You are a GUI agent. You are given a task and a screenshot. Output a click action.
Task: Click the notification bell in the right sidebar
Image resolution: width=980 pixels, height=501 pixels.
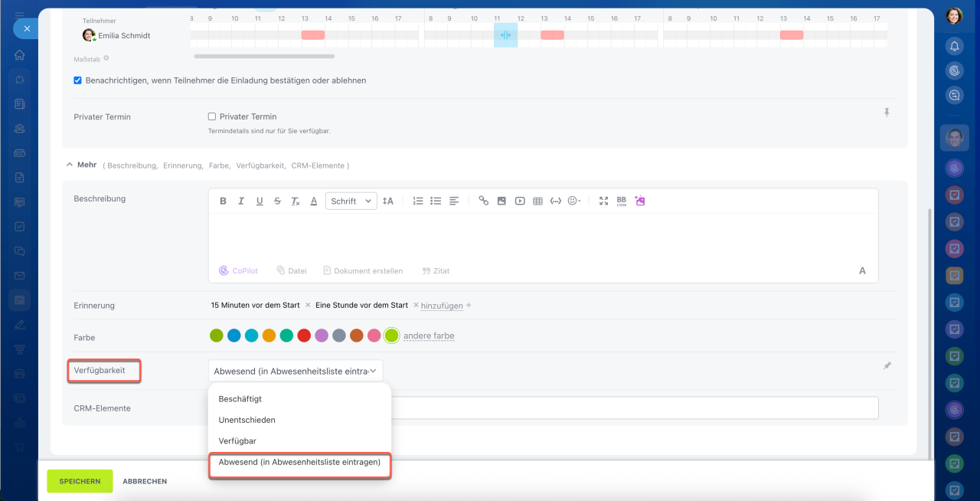(x=954, y=47)
